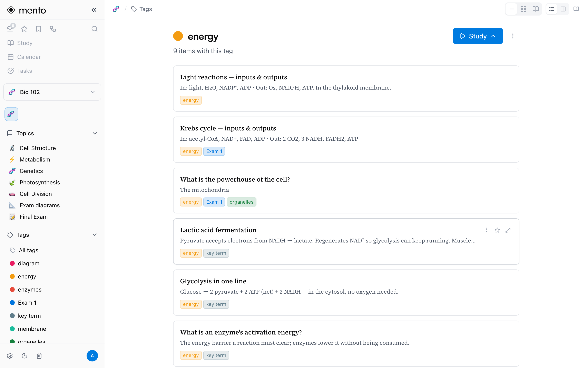Select the diagram tag in sidebar
Image resolution: width=588 pixels, height=368 pixels.
[28, 263]
